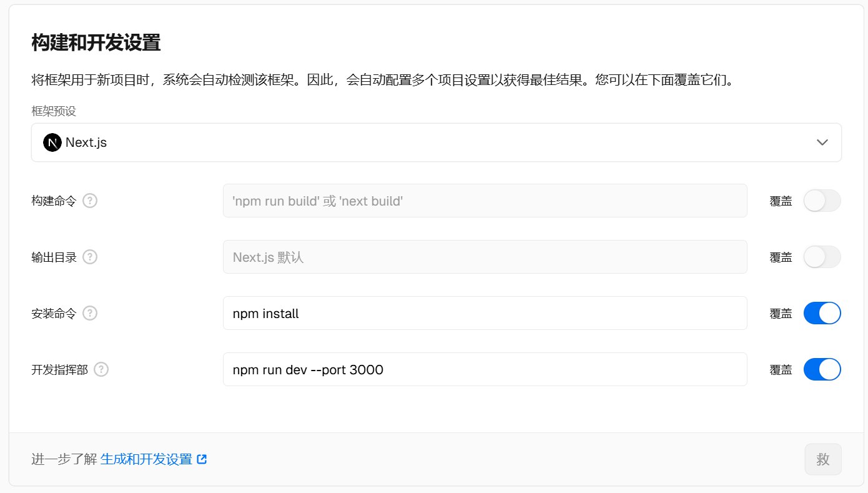This screenshot has height=493, width=868.
Task: Click the 构建命令 input field
Action: pos(485,201)
